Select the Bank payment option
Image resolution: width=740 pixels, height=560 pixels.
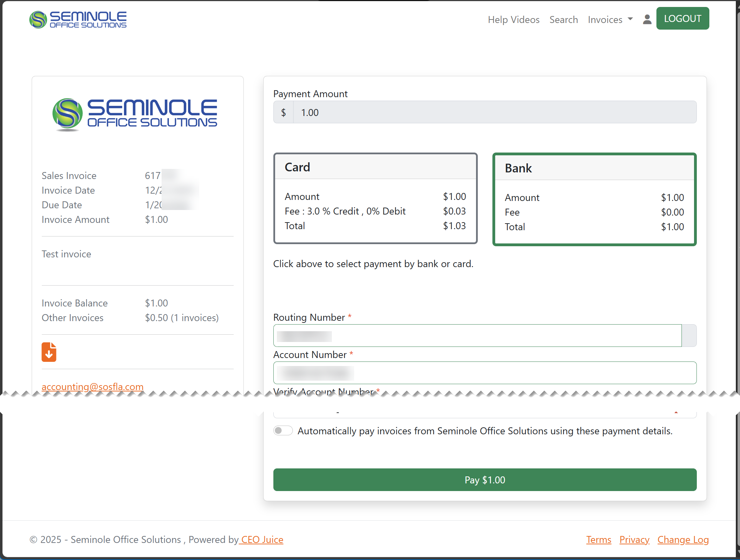pyautogui.click(x=594, y=200)
